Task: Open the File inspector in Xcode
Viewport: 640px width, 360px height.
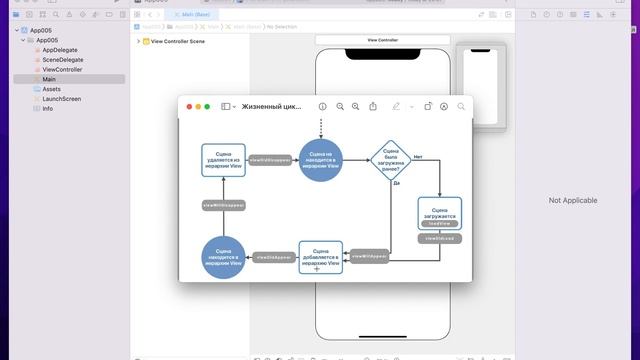Action: click(x=533, y=15)
